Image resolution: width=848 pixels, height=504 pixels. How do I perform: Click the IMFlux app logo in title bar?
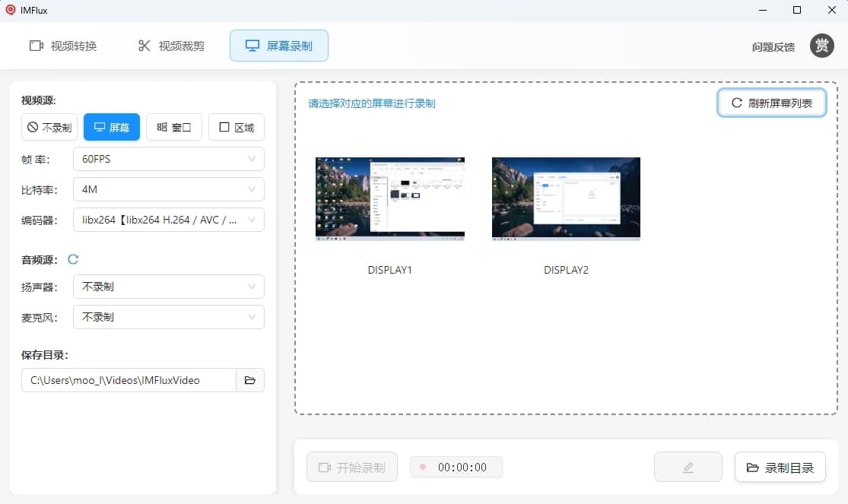11,10
